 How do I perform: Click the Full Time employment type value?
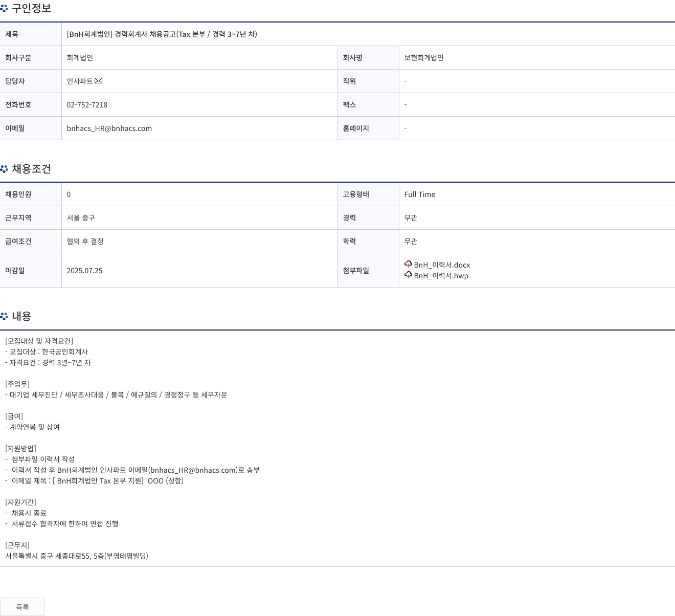420,194
